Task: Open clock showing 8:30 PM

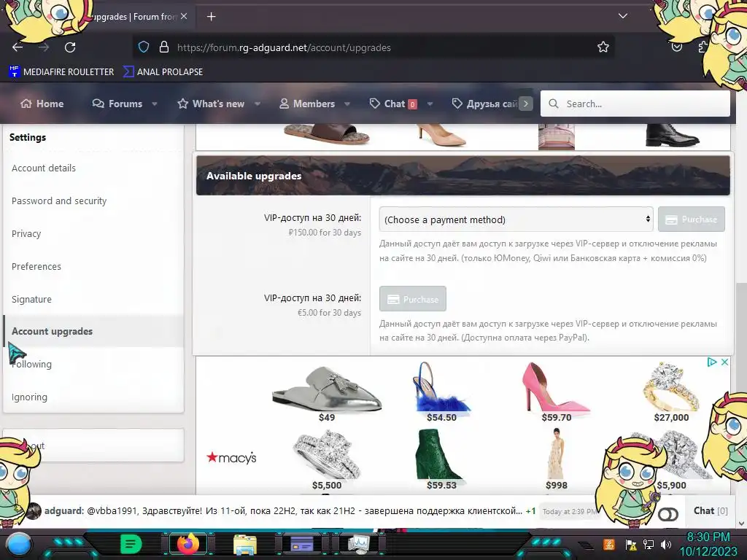Action: (x=708, y=544)
